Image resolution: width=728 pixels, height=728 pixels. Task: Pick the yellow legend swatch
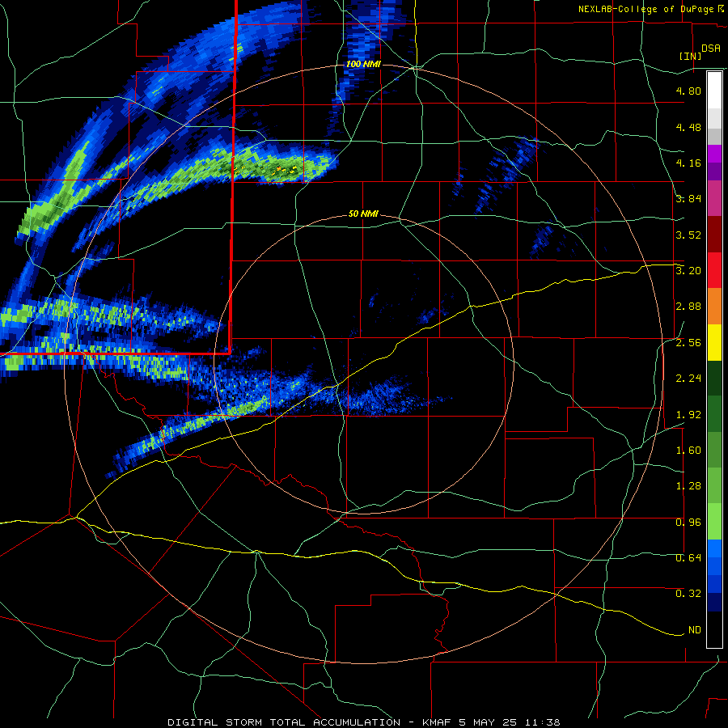[714, 342]
